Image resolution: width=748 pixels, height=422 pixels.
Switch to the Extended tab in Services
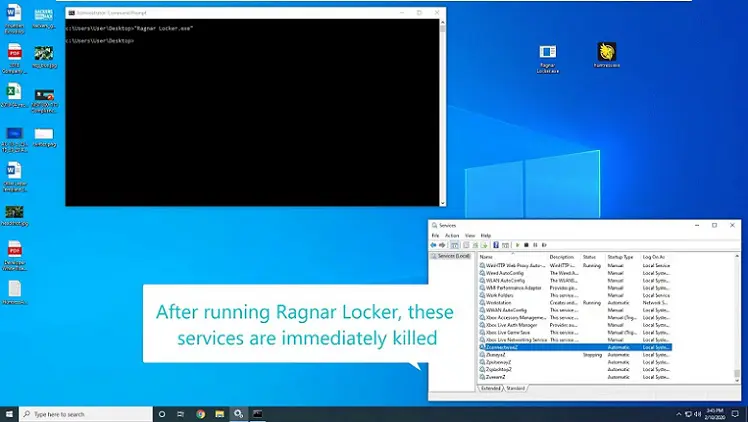[490, 389]
